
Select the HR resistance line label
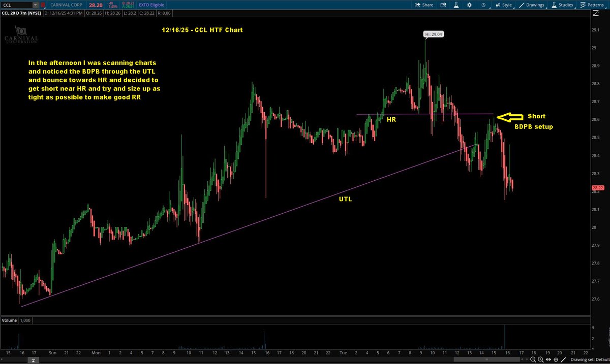coord(391,120)
